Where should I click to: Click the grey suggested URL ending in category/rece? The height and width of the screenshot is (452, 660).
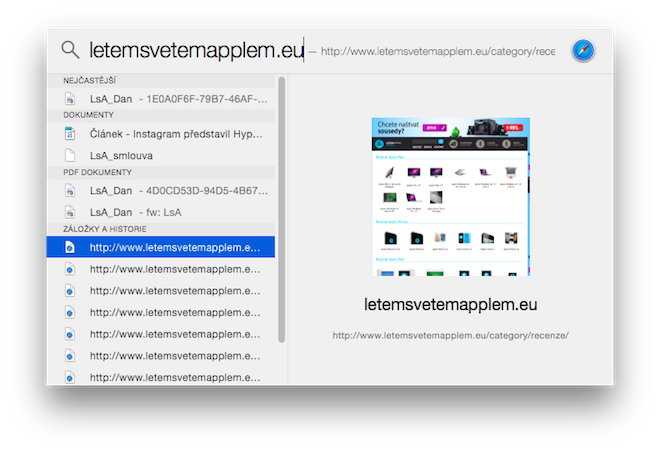click(x=438, y=51)
